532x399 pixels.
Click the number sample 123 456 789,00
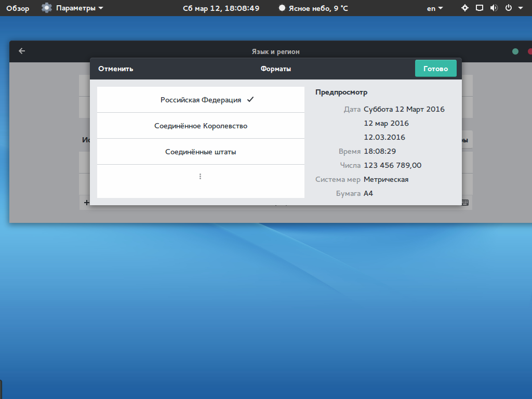click(393, 165)
